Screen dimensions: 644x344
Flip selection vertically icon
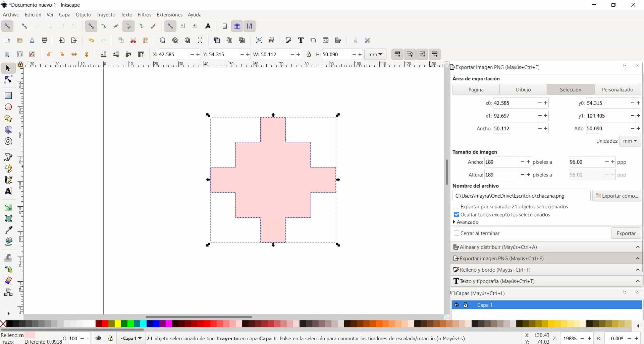pyautogui.click(x=87, y=54)
